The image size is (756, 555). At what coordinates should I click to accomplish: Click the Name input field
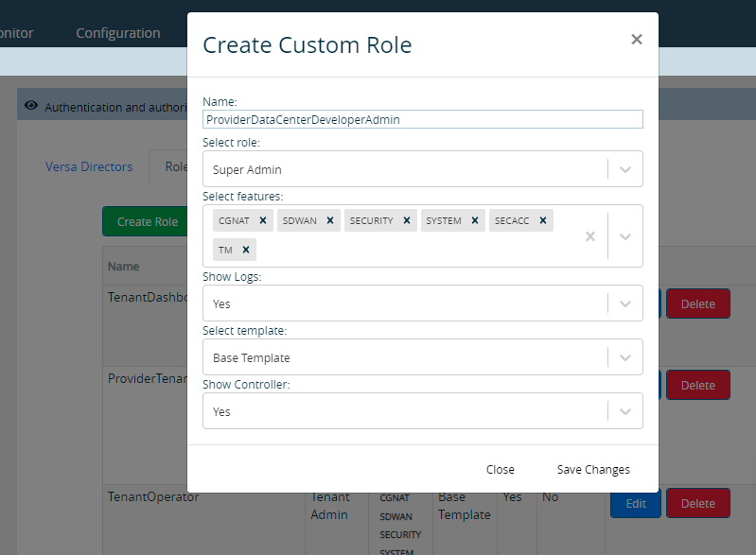click(x=423, y=119)
